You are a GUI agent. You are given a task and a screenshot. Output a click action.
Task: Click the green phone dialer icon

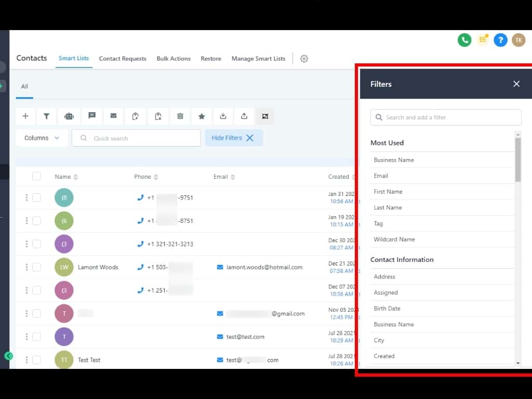464,40
